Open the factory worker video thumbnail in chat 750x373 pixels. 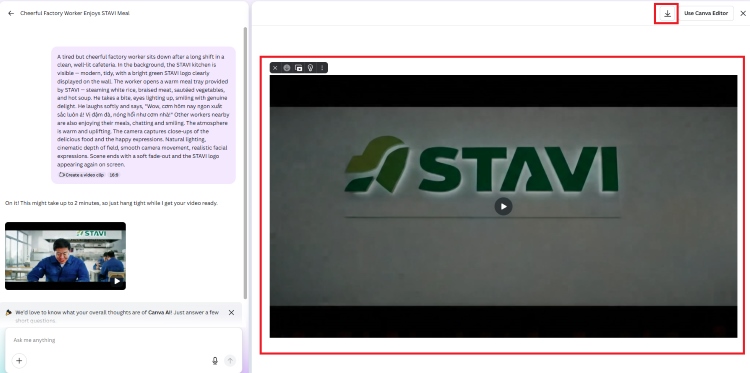click(x=66, y=256)
